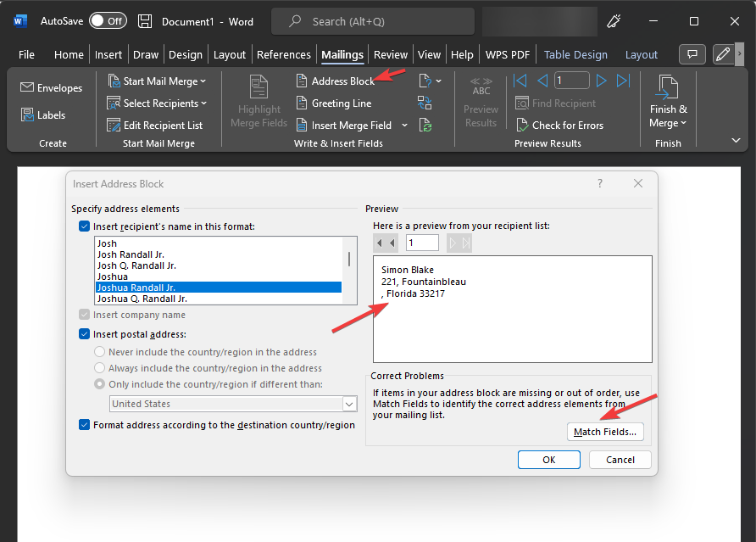This screenshot has height=542, width=756.
Task: Click Edit Recipient List
Action: [155, 126]
